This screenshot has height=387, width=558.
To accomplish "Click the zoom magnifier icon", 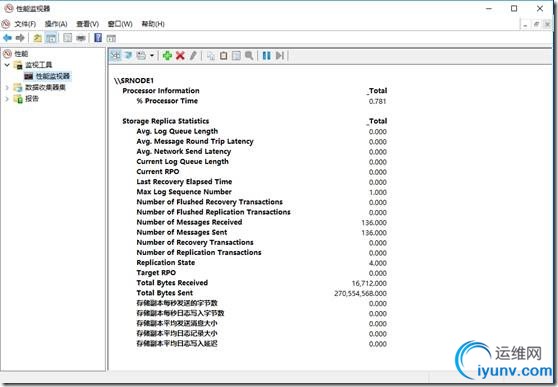I will point(249,56).
